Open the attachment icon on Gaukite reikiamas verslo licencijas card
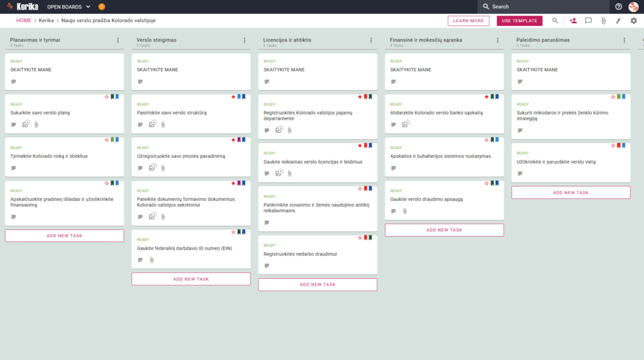The image size is (644, 360). tap(289, 174)
